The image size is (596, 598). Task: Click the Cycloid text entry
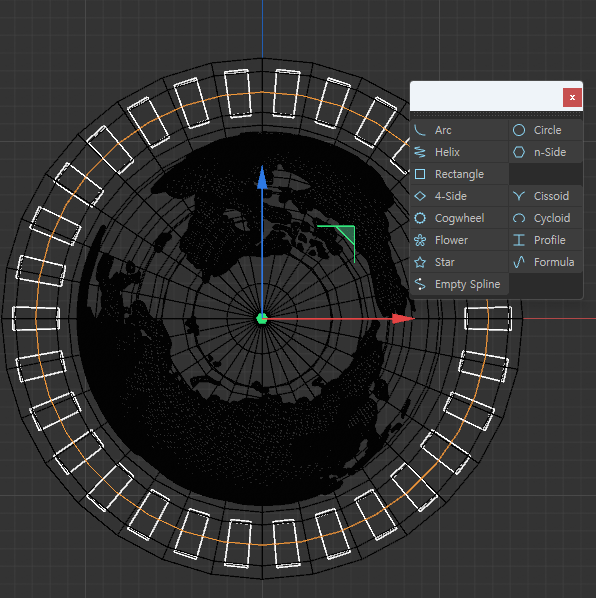point(552,218)
